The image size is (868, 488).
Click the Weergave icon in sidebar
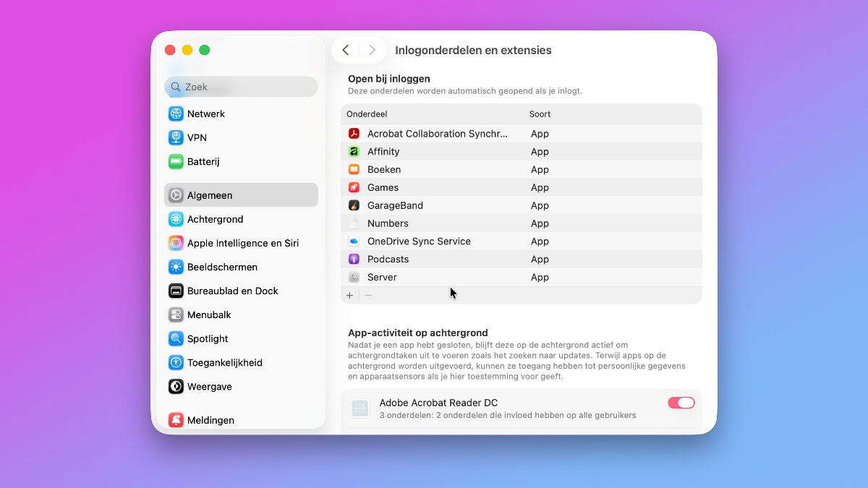pos(176,386)
